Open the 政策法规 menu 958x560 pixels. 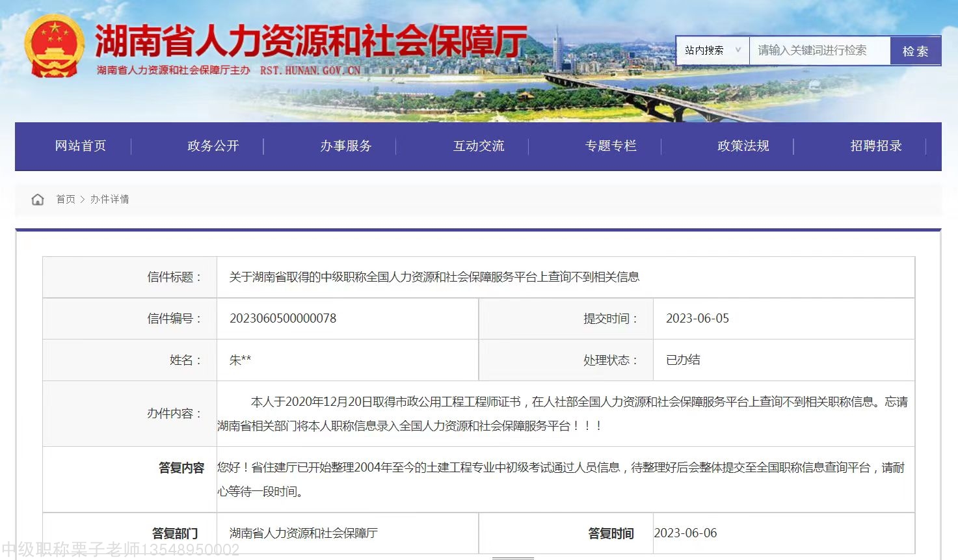click(x=743, y=146)
